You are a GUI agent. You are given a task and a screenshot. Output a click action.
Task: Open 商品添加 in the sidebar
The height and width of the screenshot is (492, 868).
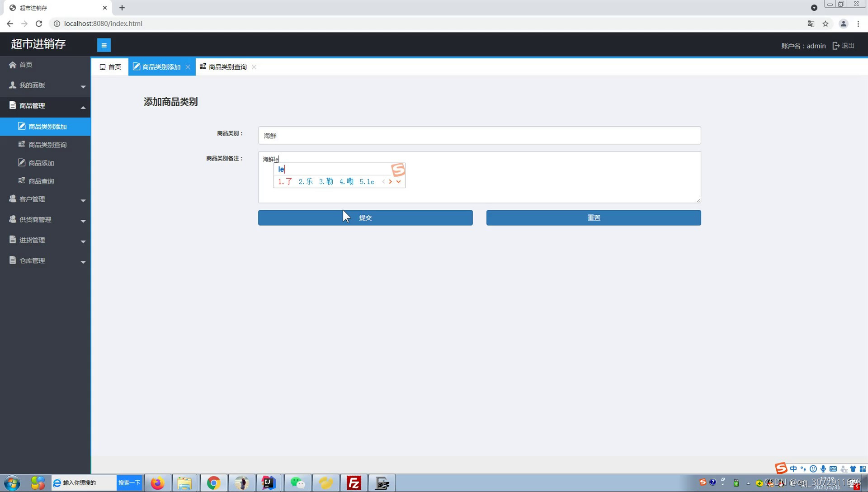(x=41, y=163)
